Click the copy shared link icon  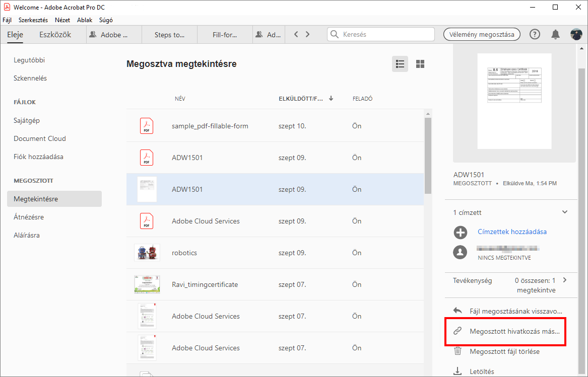[x=458, y=331]
